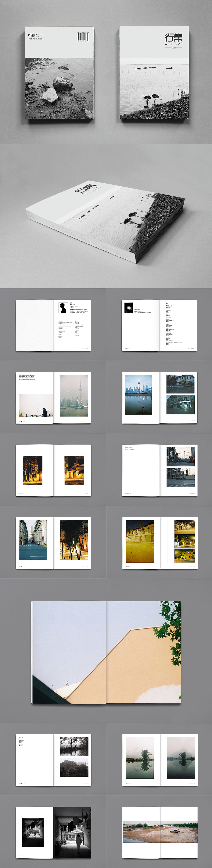Select the lower black-and-white misty bushes photo

coord(74,767)
